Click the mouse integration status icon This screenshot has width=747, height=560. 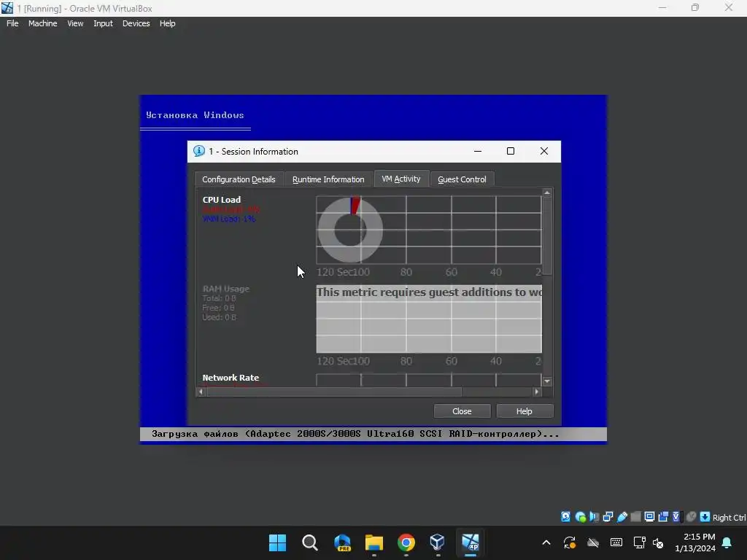[691, 517]
